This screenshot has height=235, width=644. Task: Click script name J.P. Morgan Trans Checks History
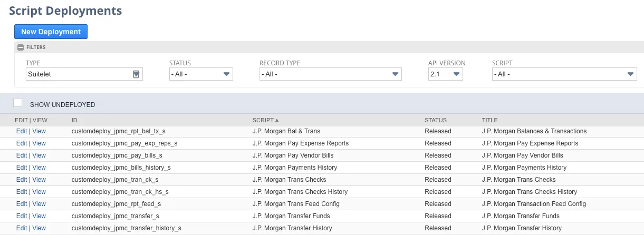point(300,192)
